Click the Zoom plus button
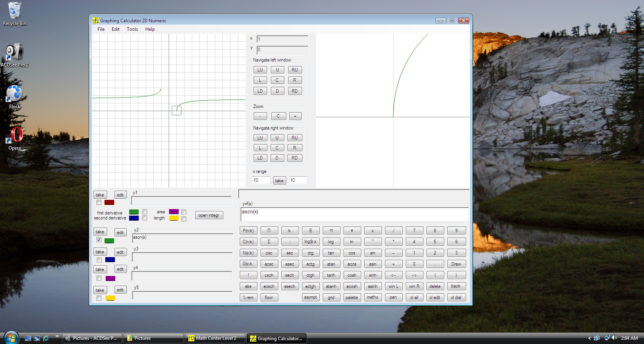The image size is (644, 344). (295, 116)
